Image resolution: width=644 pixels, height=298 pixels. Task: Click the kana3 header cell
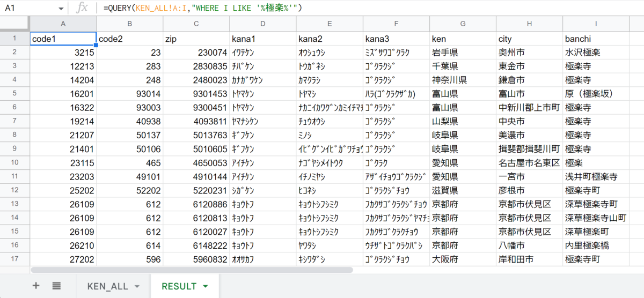[x=396, y=39]
